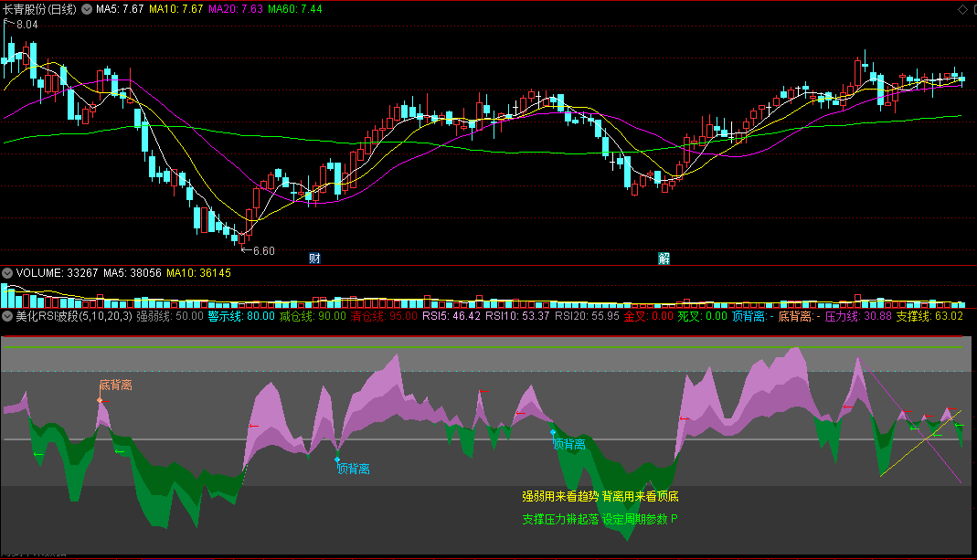Expand the main chart indicator dropdown arrow
The width and height of the screenshot is (977, 560).
[x=87, y=9]
